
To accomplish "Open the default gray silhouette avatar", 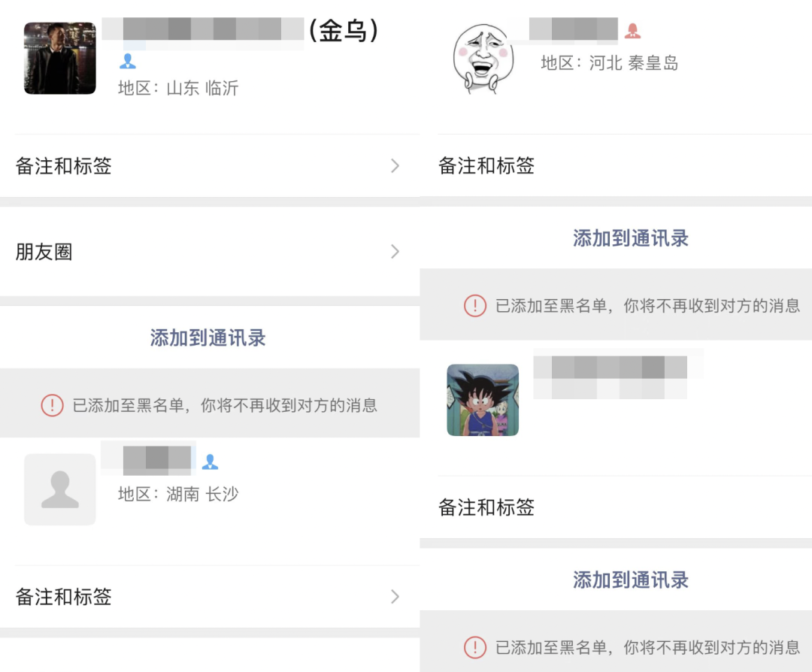I will point(60,489).
